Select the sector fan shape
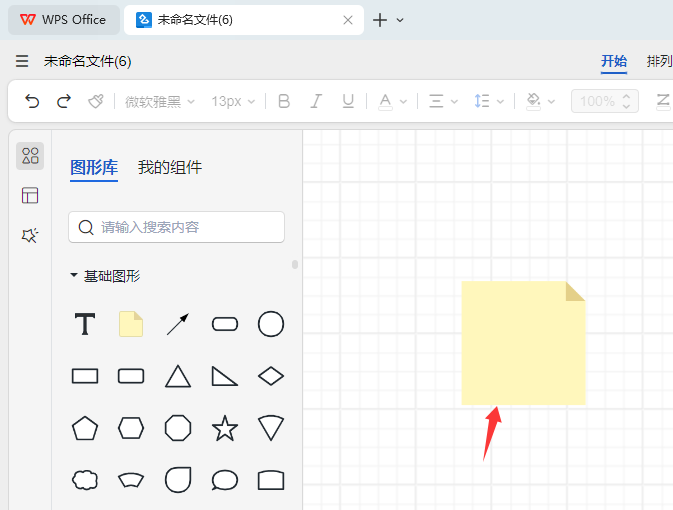Viewport: 673px width, 510px height. click(x=271, y=428)
